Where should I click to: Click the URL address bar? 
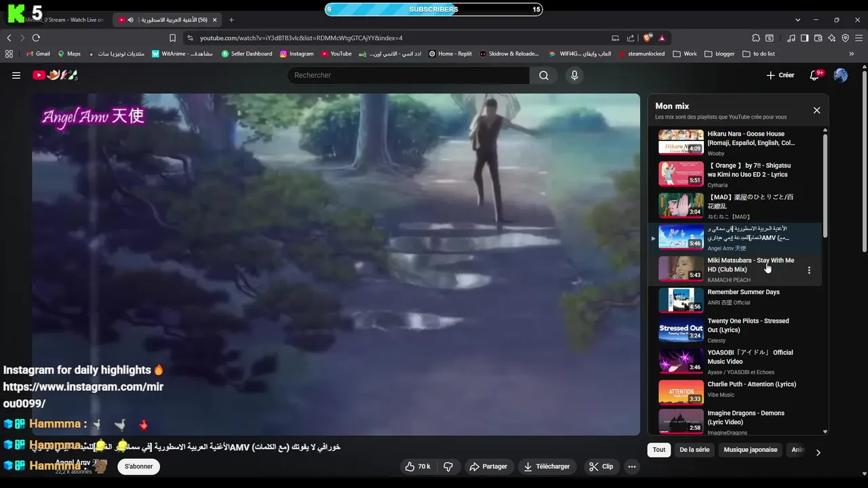pos(400,38)
